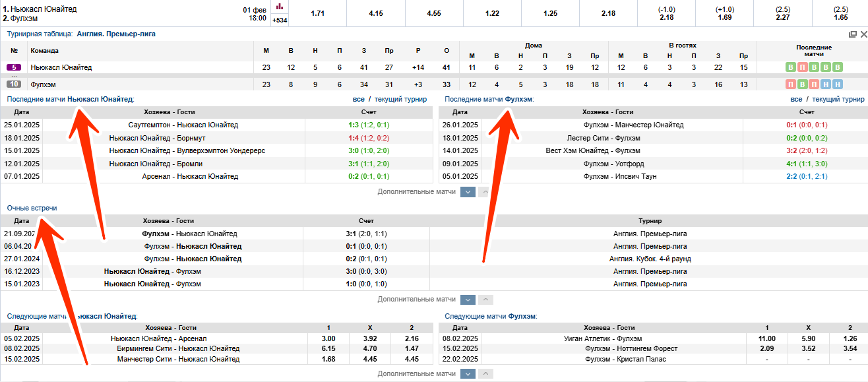Click the purple rank 5 badge
The image size is (868, 382).
tap(14, 67)
